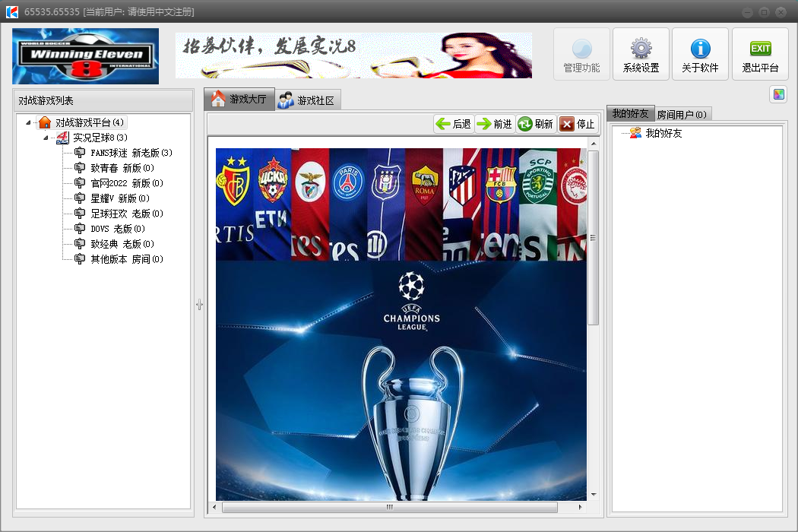
Task: Click the horizontal scroll left arrow
Action: 214,507
